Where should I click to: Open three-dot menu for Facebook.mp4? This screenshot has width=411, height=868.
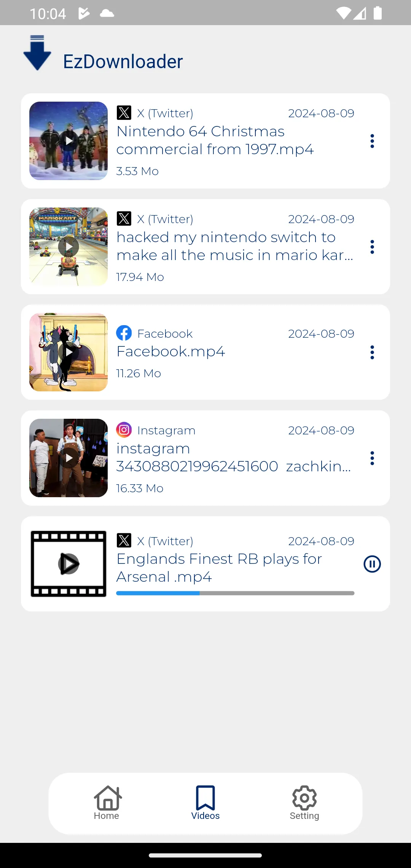point(372,353)
